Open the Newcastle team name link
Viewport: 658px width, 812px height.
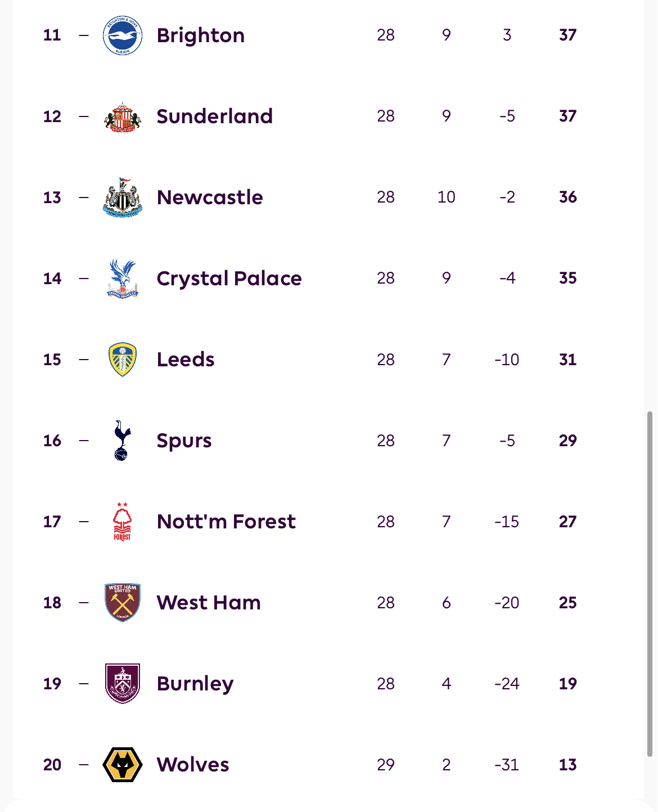[210, 198]
